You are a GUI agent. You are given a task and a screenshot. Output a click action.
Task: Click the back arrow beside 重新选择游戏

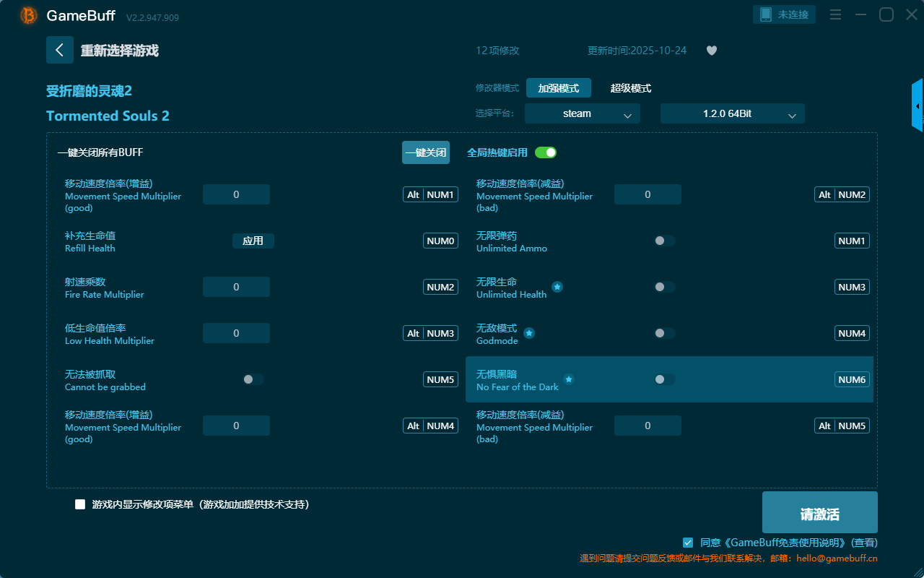tap(60, 50)
